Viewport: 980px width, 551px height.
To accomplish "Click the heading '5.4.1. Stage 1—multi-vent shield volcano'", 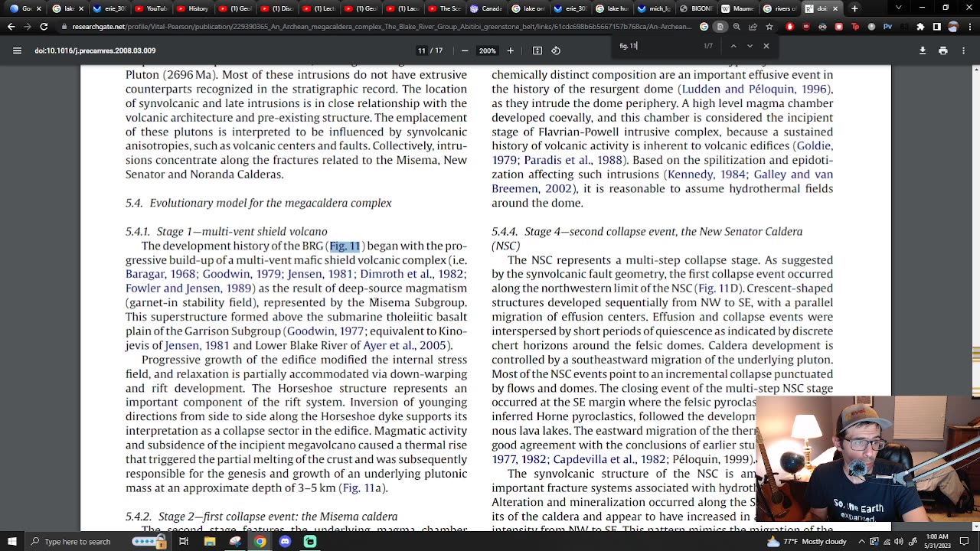I will pos(227,231).
